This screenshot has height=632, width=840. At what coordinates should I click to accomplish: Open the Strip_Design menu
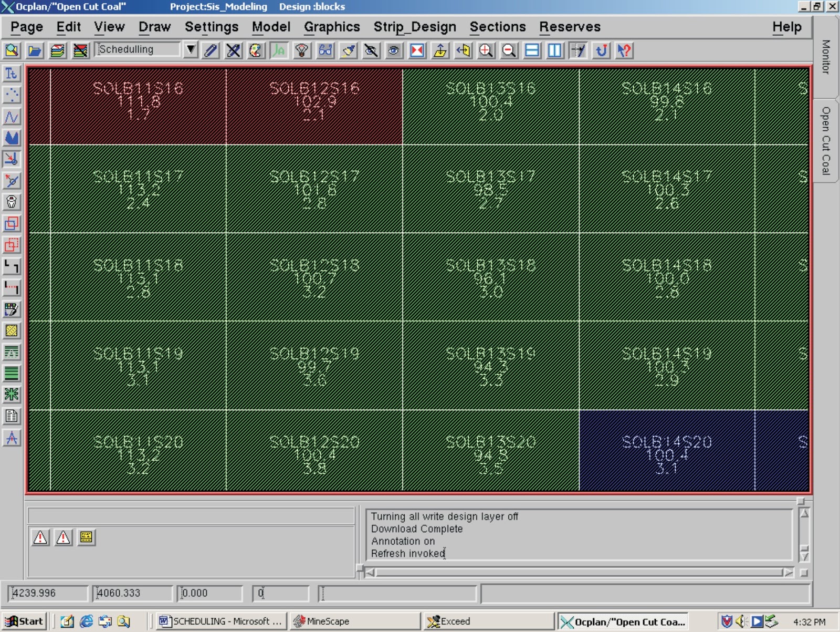414,27
